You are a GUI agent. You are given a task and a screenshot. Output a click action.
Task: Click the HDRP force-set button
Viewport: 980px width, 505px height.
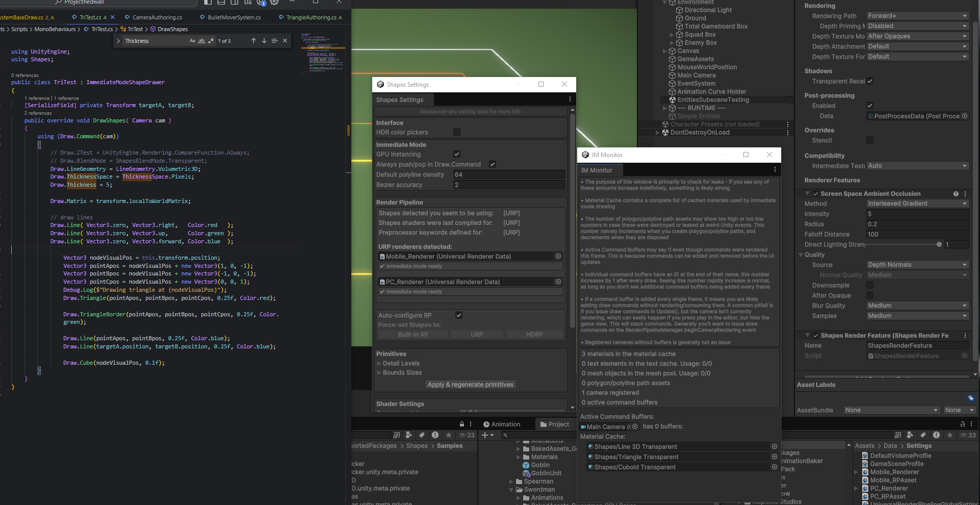[534, 335]
